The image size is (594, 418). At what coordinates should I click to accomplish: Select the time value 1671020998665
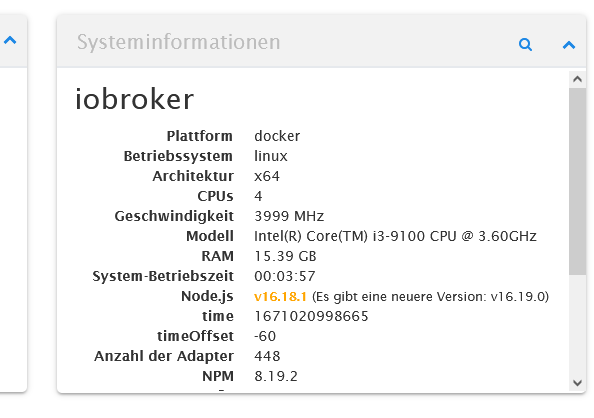(x=311, y=316)
